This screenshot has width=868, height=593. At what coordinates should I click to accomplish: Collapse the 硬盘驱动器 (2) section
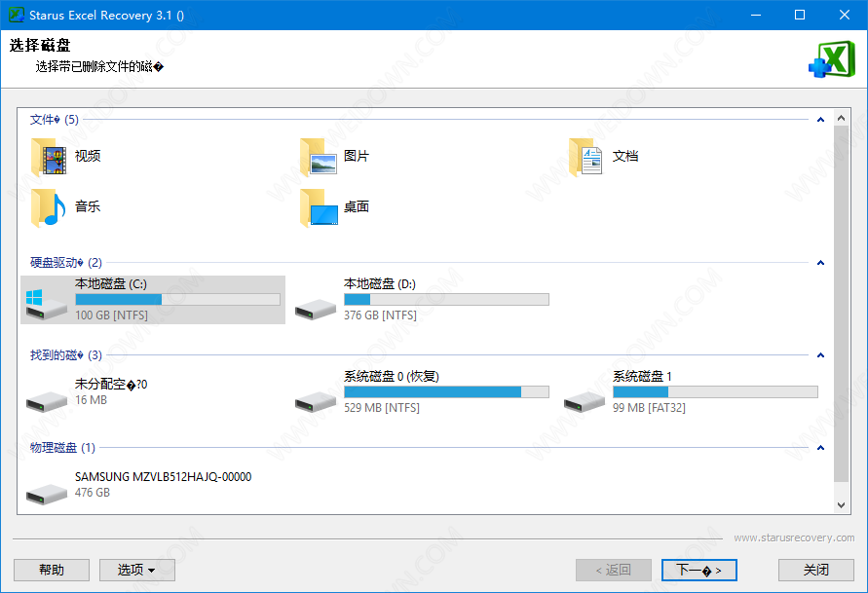coord(821,263)
